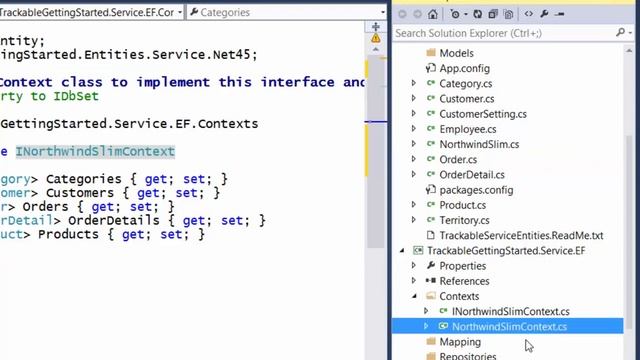Select the TrackableGettingStarted.Service.EF project
This screenshot has height=360, width=640.
[506, 251]
